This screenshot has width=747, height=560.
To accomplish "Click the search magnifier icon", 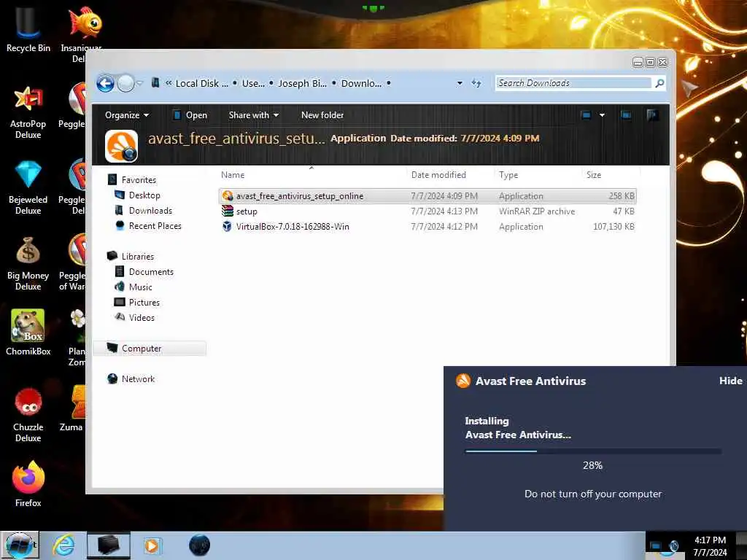I will click(659, 83).
